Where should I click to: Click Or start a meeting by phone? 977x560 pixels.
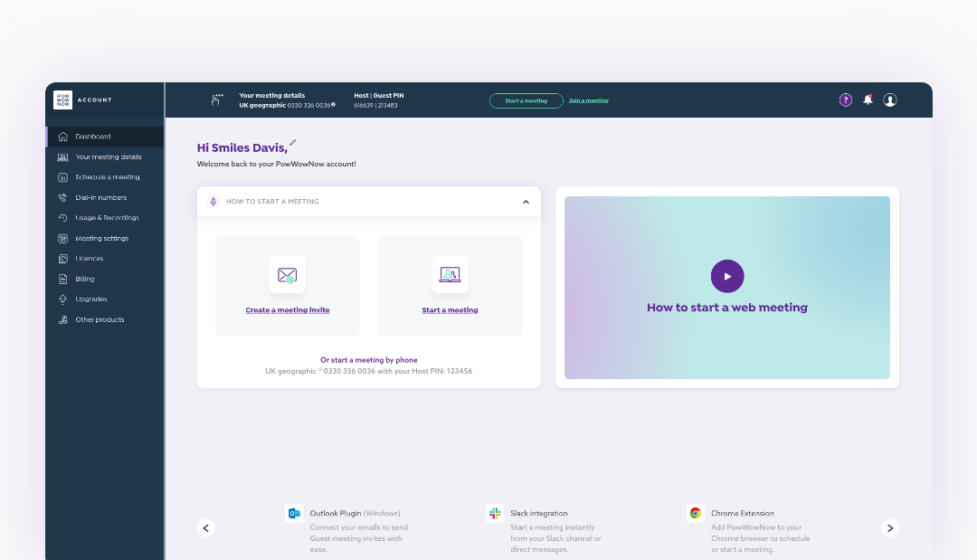coord(369,360)
